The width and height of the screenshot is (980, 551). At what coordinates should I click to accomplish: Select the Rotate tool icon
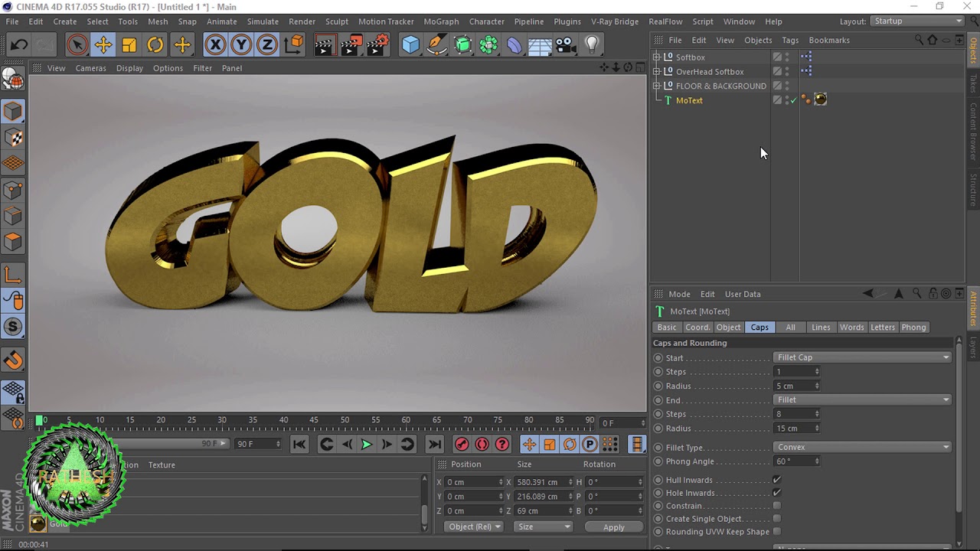click(x=155, y=45)
